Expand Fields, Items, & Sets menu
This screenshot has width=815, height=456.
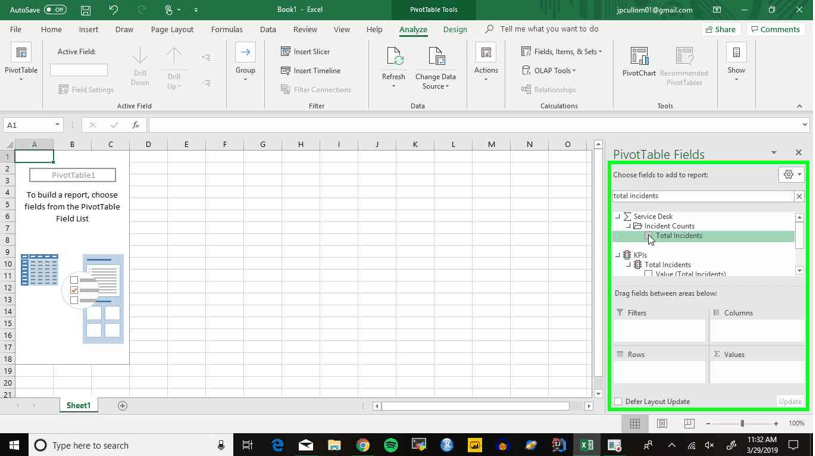click(561, 51)
